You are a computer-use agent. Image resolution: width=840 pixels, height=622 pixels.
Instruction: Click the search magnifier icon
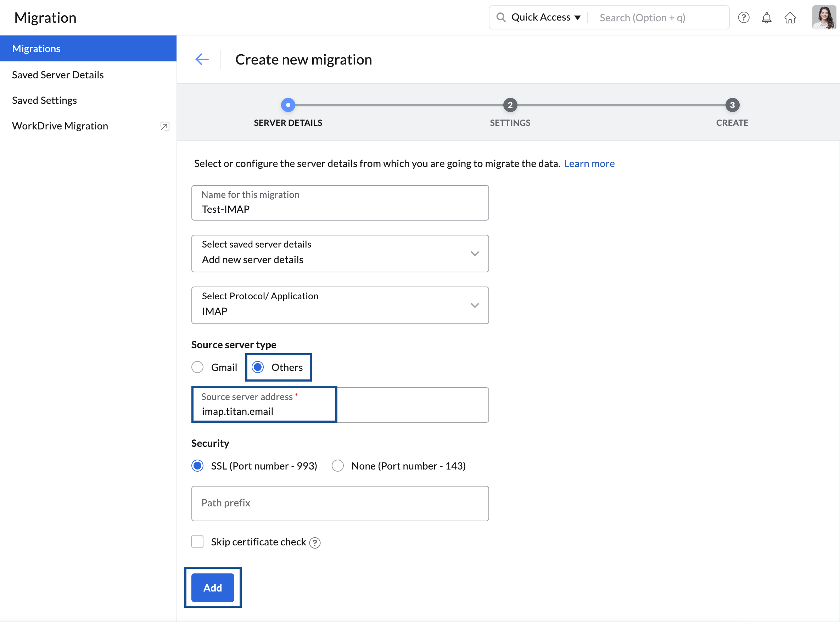[x=501, y=17]
